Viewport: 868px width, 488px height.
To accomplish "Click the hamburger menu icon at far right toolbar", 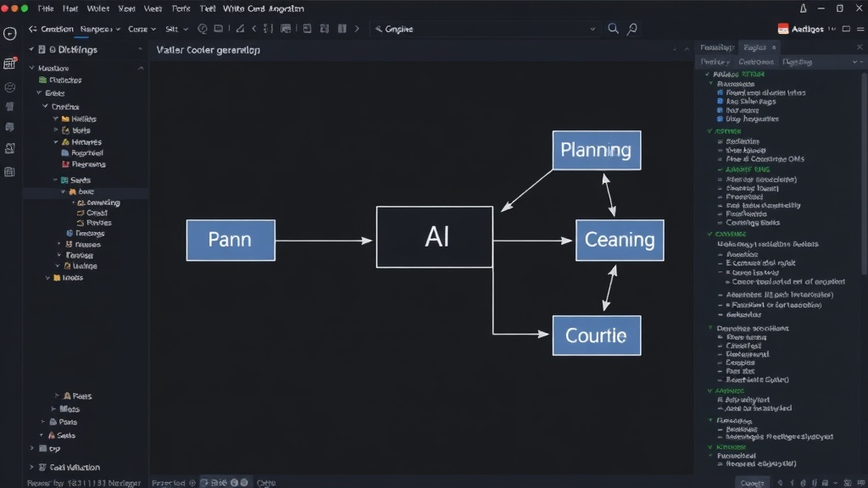I will 860,29.
